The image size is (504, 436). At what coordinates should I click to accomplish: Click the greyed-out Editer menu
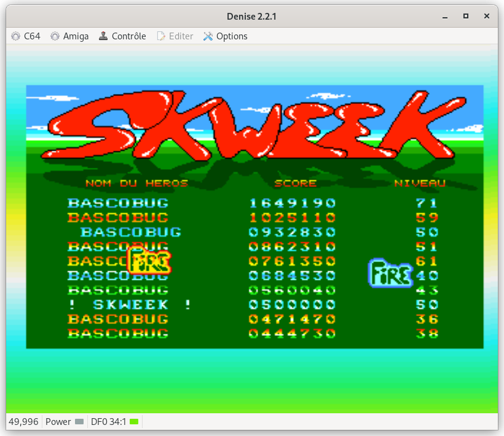[175, 36]
